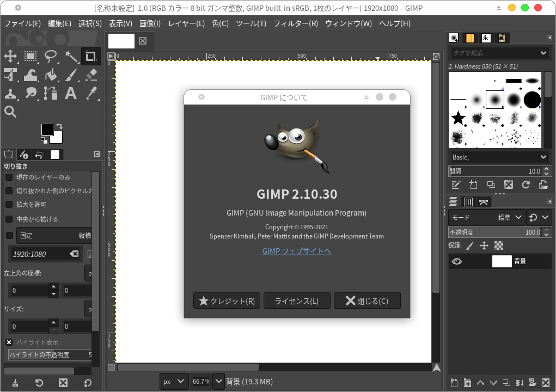Open the brush preset 'Basic,' tag dropdown
The image size is (556, 392).
coord(498,157)
